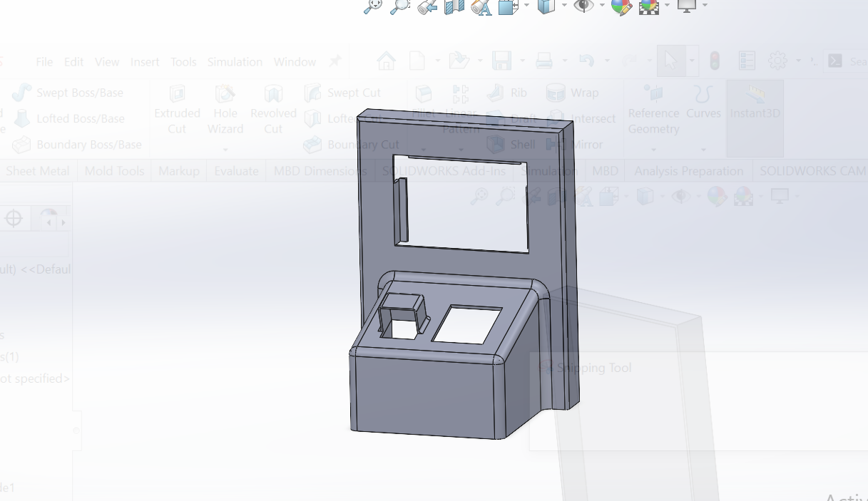Switch to the Evaluate tab
The image size is (868, 501).
click(236, 171)
